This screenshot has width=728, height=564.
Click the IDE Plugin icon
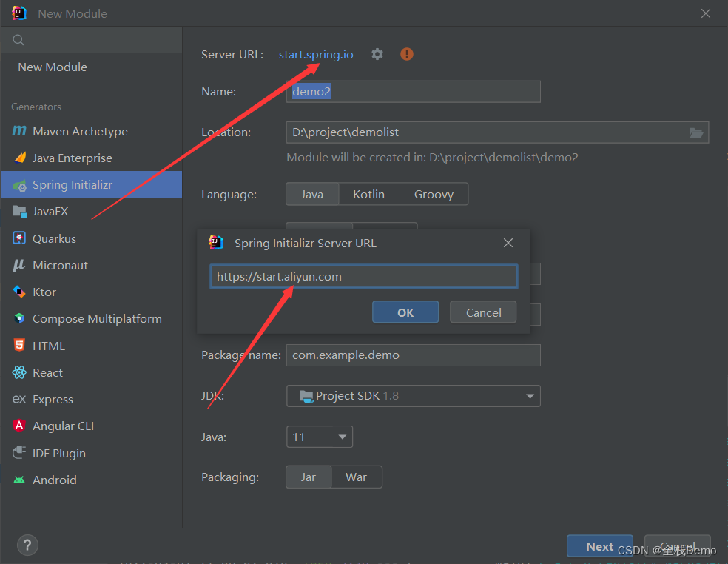point(19,452)
